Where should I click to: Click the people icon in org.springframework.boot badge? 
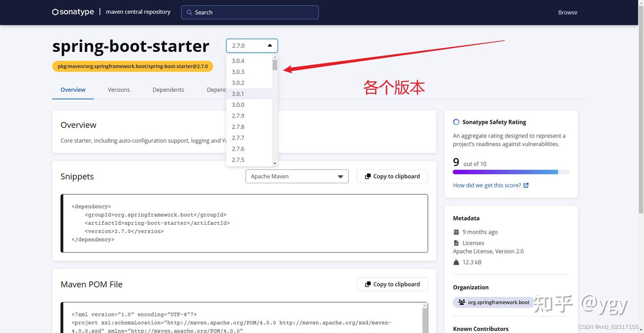click(461, 302)
